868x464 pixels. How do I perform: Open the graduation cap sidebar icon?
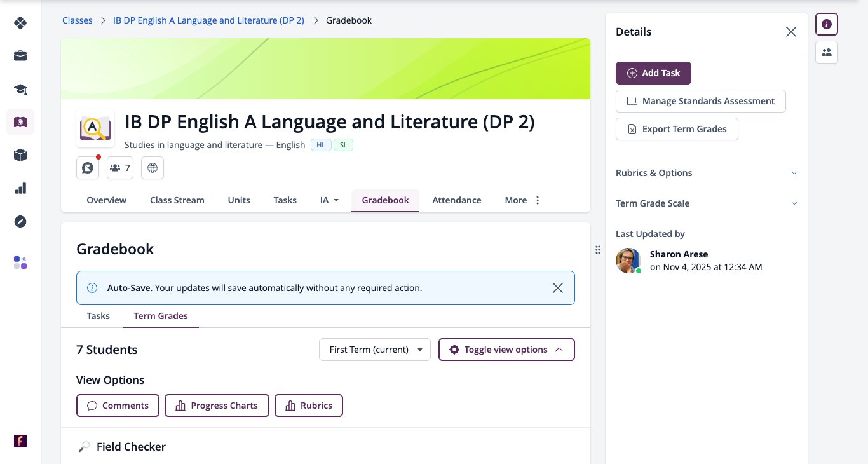click(20, 89)
